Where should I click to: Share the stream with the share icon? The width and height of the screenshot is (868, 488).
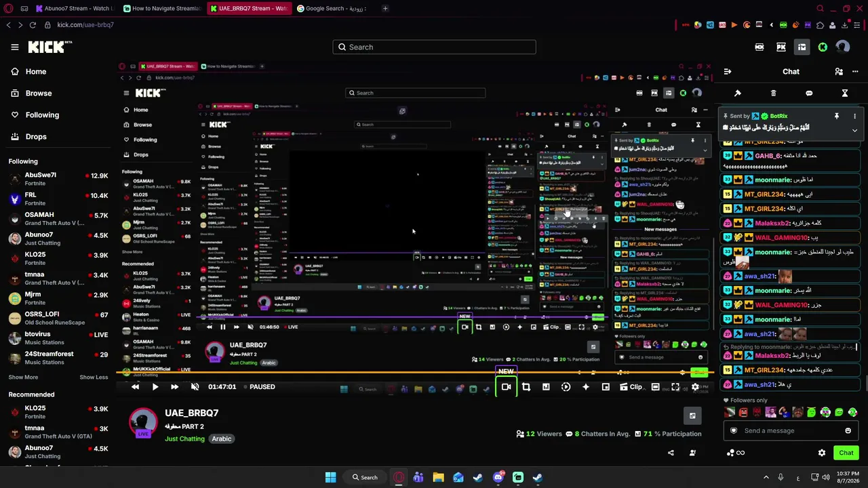click(x=671, y=453)
